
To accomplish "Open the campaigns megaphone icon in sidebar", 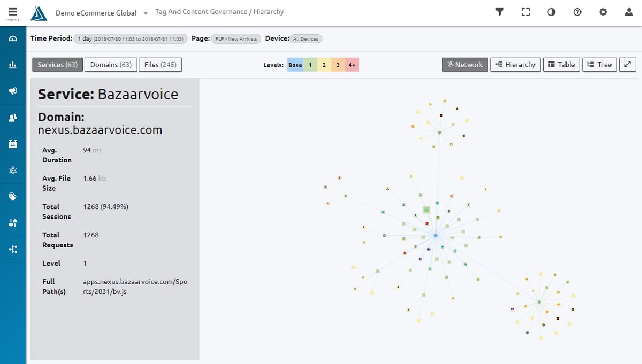I will (x=13, y=91).
